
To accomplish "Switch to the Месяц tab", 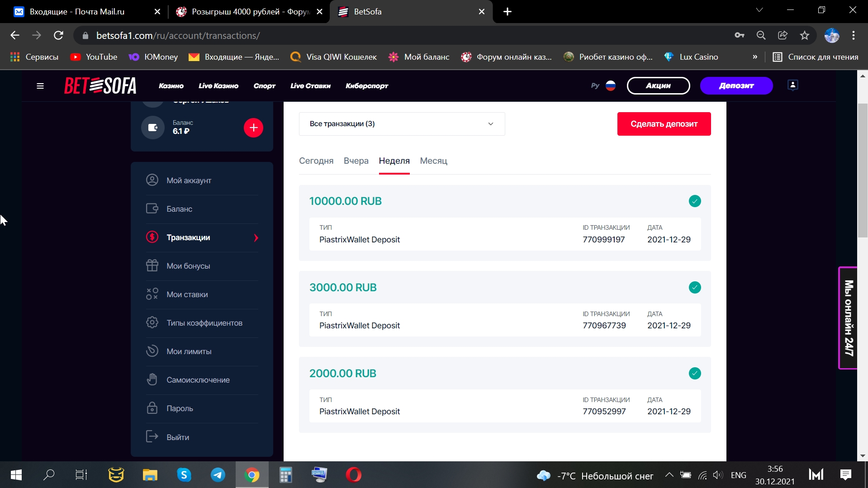I will [x=433, y=161].
